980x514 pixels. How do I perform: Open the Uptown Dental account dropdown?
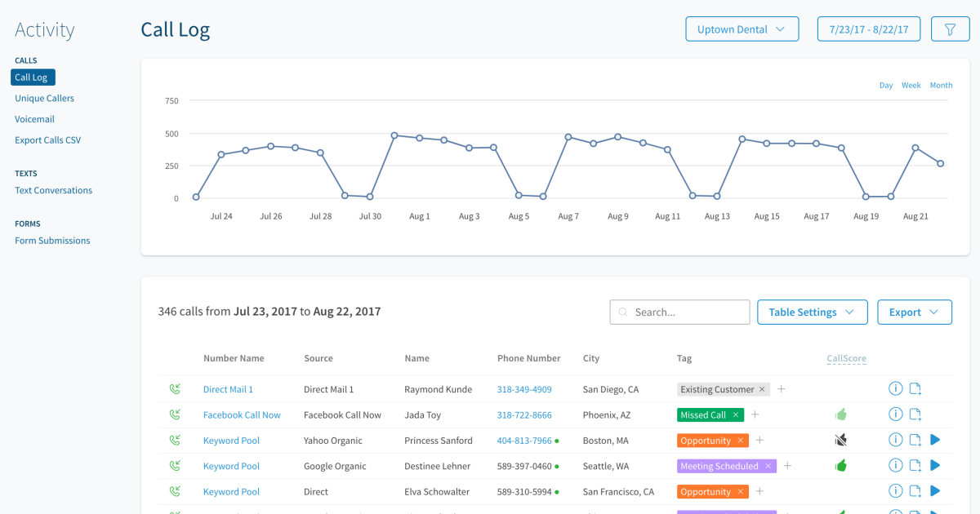click(742, 29)
